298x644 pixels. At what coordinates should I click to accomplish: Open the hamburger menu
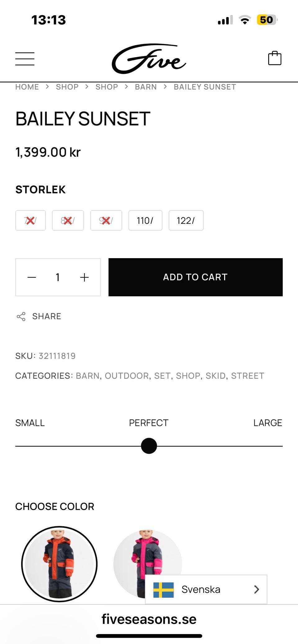[25, 59]
